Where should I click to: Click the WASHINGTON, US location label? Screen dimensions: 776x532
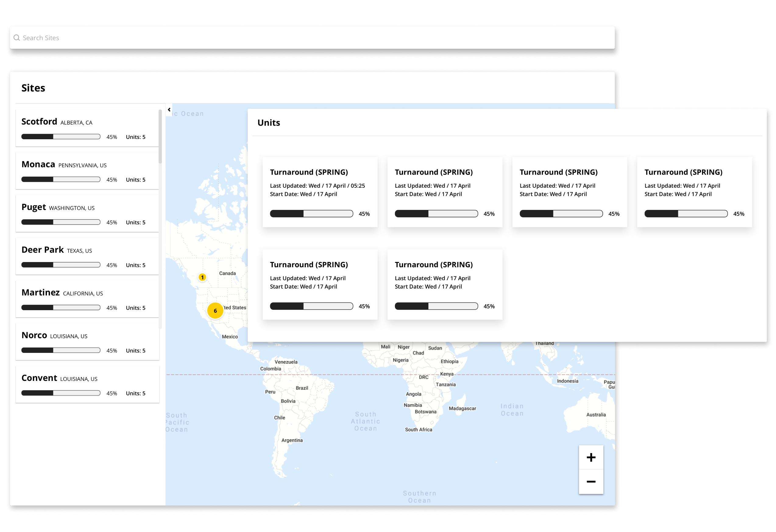click(72, 208)
